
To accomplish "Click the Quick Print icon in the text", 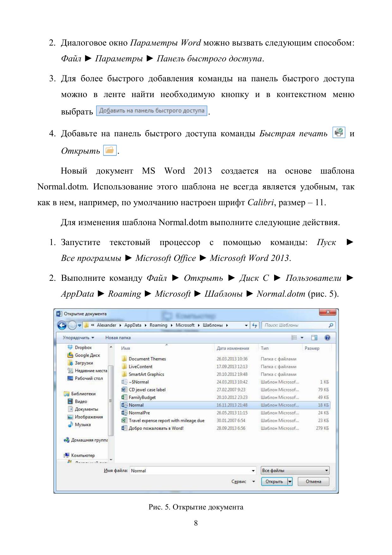I will 339,133.
